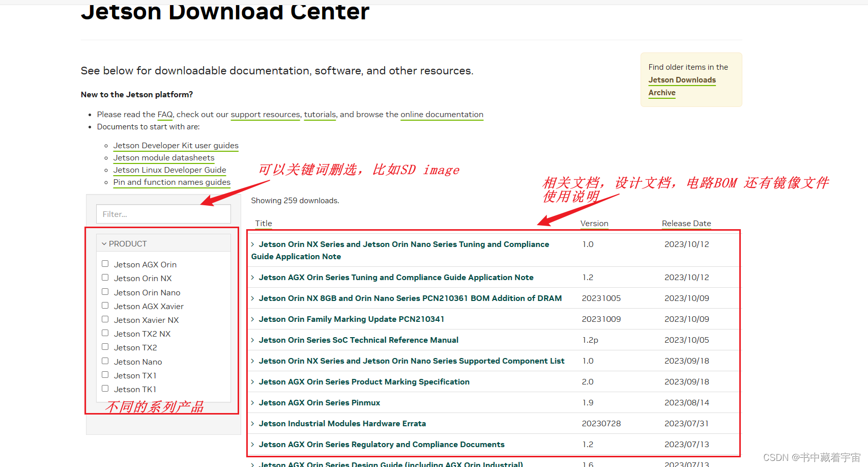
Task: Check the Jetson Orin NX checkbox
Action: 105,278
